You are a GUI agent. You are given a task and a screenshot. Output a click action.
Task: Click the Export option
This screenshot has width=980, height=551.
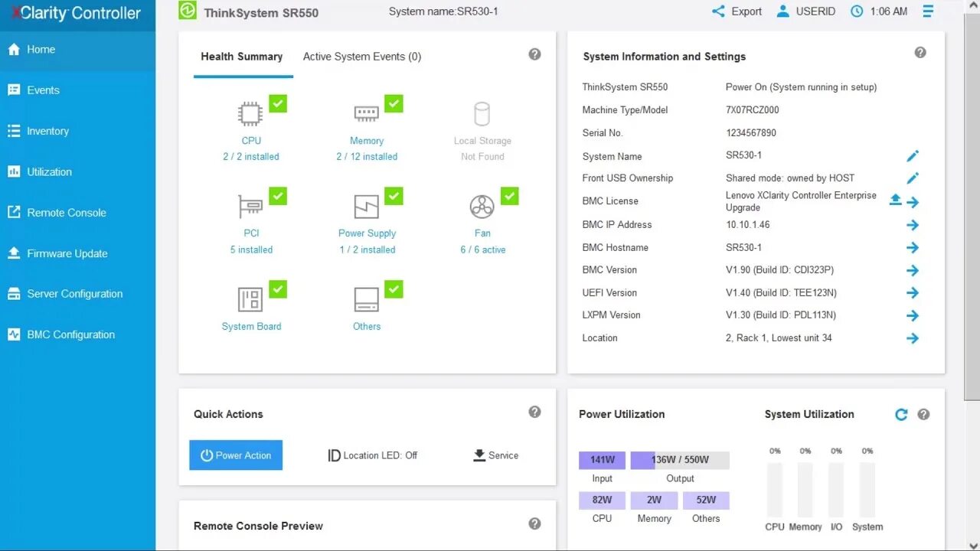click(x=737, y=11)
